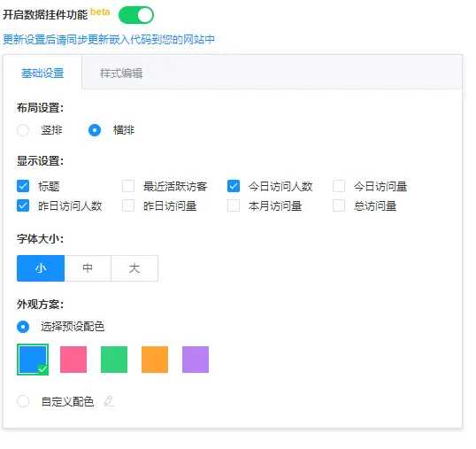Click the 更新设置后请同步更新嵌入代码 link
This screenshot has width=476, height=449.
pyautogui.click(x=109, y=40)
